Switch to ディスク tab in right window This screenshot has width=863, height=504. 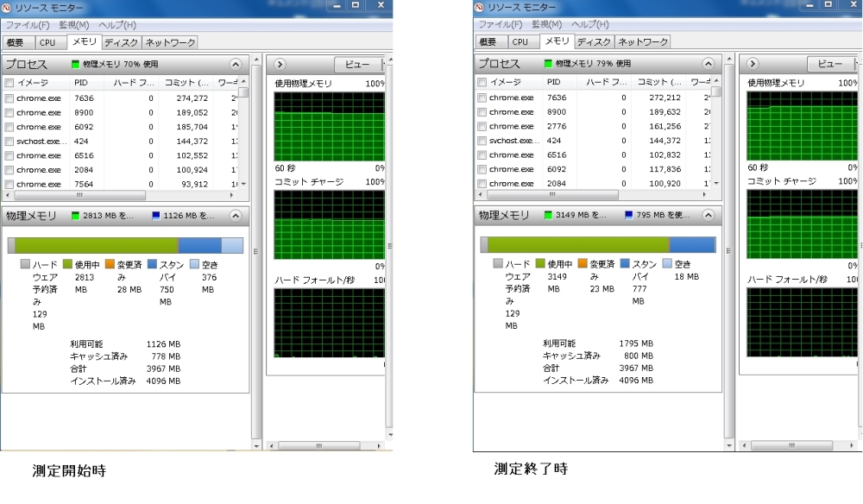coord(594,41)
